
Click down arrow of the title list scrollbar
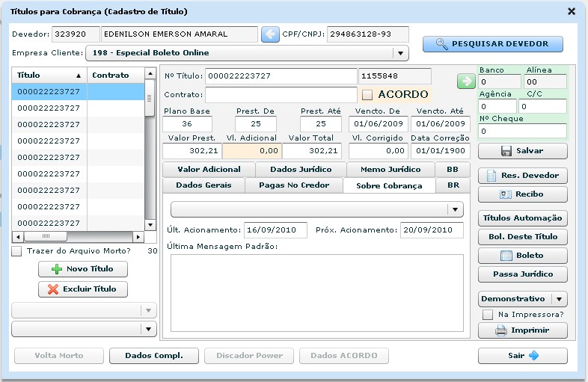click(150, 225)
